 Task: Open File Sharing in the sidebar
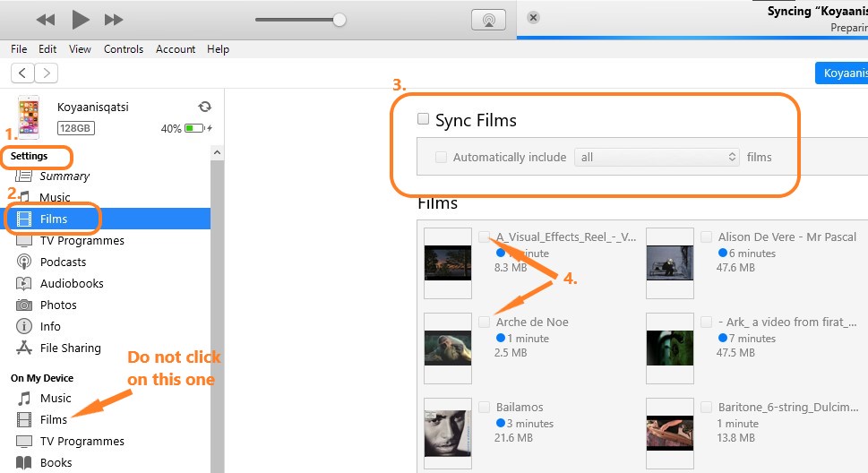click(x=70, y=348)
